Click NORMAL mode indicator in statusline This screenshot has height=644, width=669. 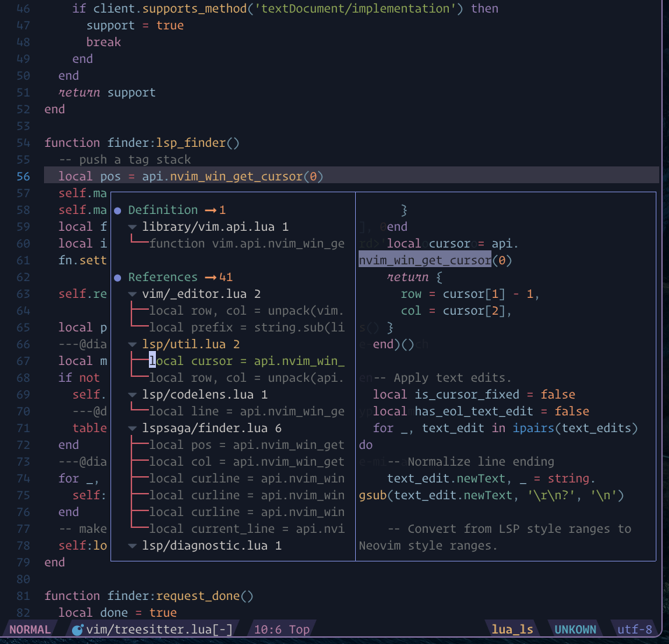[x=30, y=629]
